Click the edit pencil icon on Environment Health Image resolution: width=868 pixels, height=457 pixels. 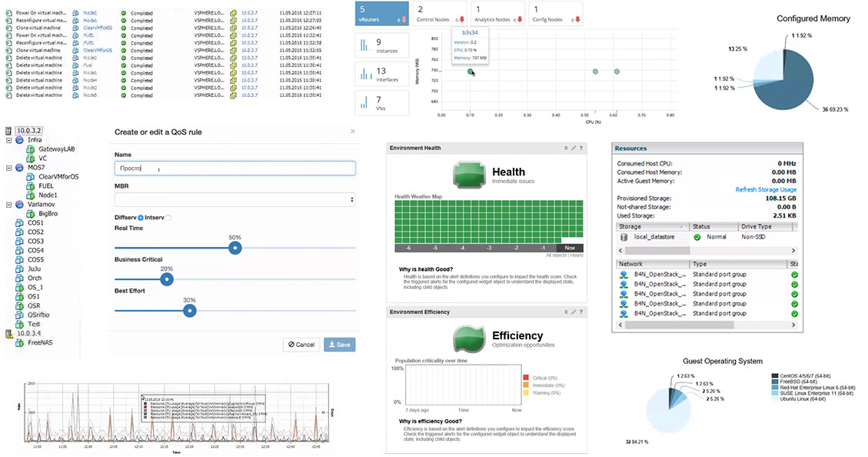(x=573, y=148)
